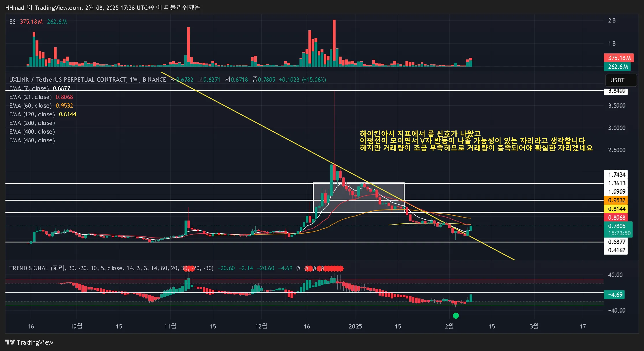The height and width of the screenshot is (351, 644).
Task: Click the 1.7434 price axis tag
Action: coord(616,175)
